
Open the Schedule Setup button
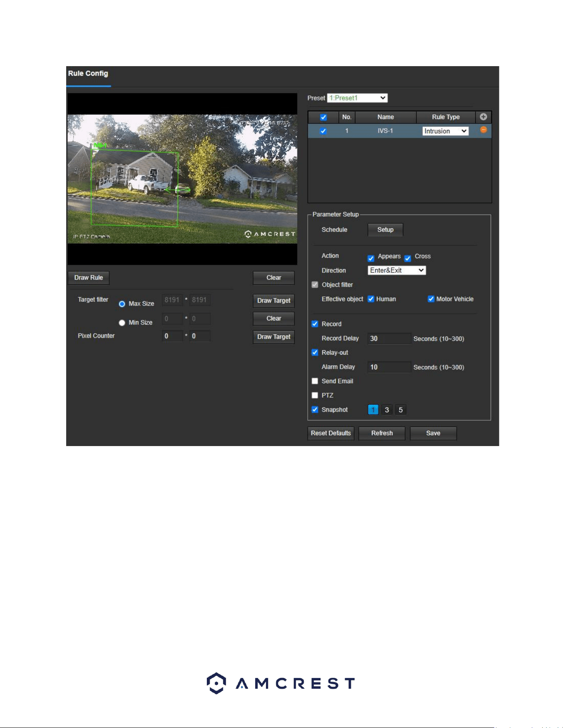[x=385, y=230]
